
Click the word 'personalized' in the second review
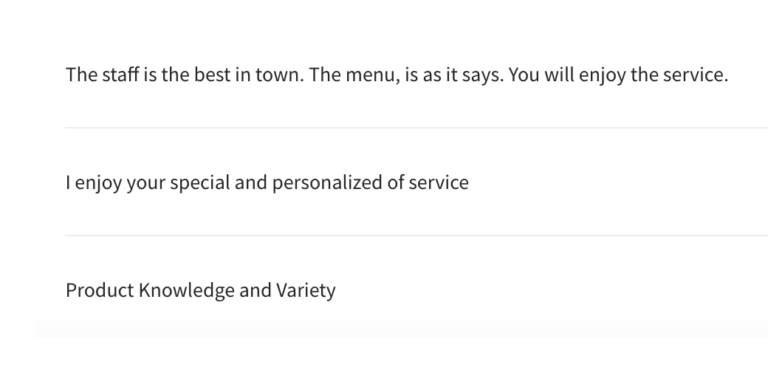(328, 183)
